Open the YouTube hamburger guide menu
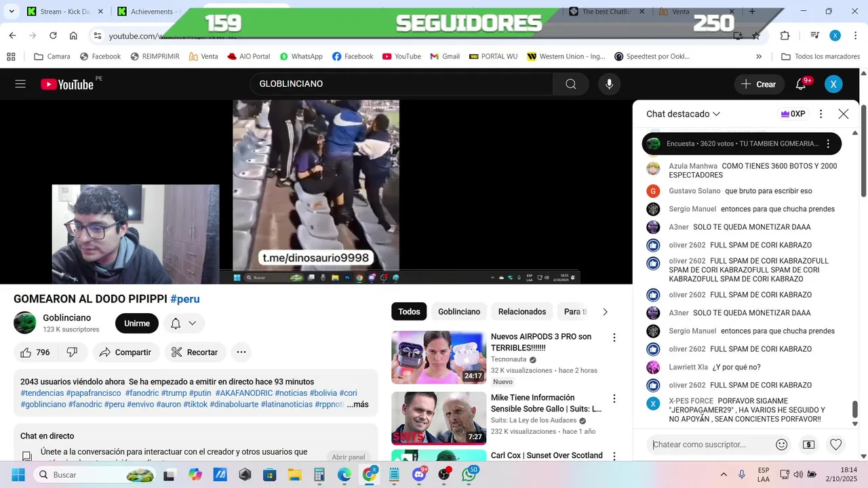The image size is (868, 488). click(20, 84)
